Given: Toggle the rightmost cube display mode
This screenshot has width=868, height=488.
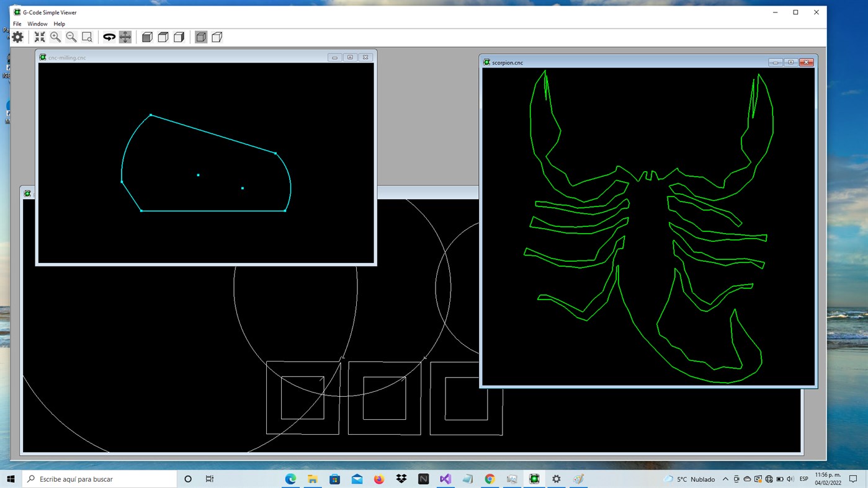Looking at the screenshot, I should tap(217, 37).
